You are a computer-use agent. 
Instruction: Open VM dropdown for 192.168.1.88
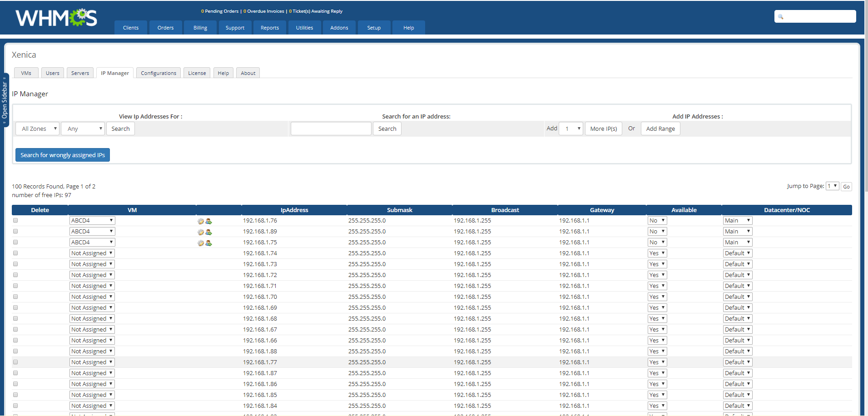pos(92,351)
